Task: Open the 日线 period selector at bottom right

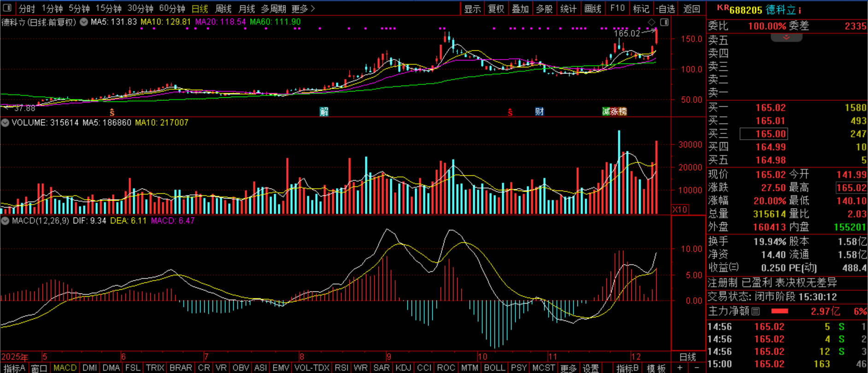Action: 688,357
